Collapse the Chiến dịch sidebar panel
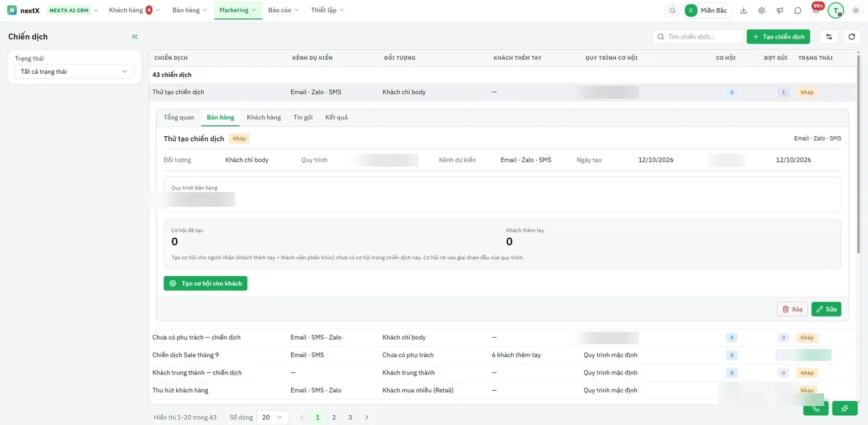This screenshot has height=425, width=868. 135,37
